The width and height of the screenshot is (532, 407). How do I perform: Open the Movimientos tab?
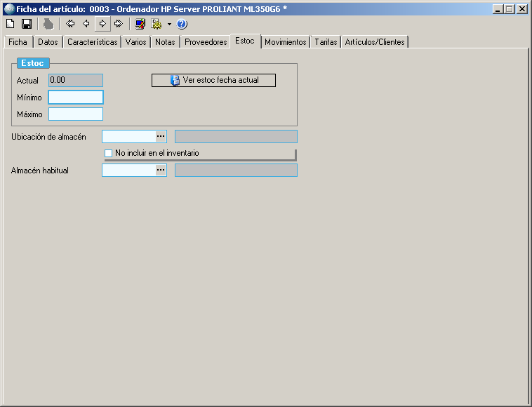coord(286,42)
